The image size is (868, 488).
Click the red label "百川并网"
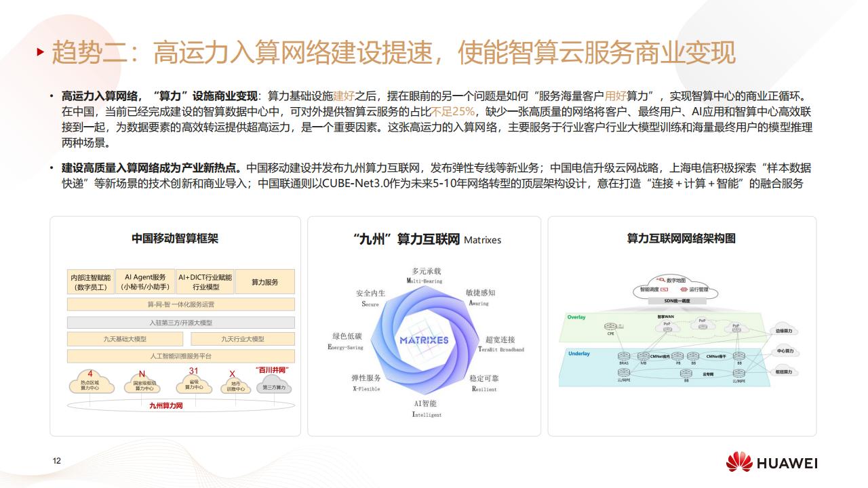click(x=272, y=370)
